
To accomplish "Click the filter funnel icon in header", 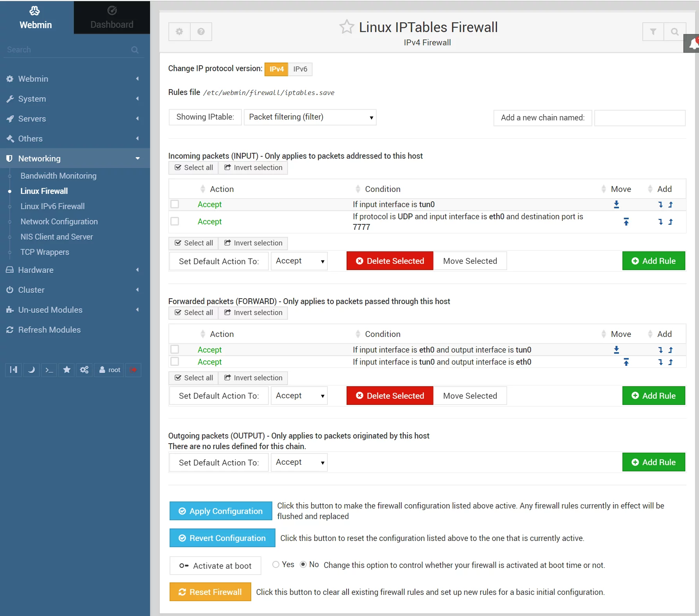I will click(x=653, y=32).
